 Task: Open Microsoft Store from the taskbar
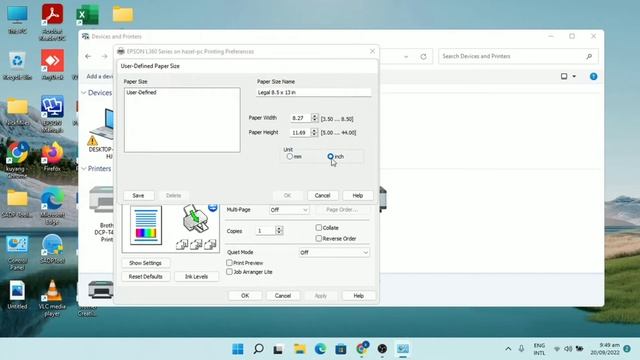[x=341, y=349]
